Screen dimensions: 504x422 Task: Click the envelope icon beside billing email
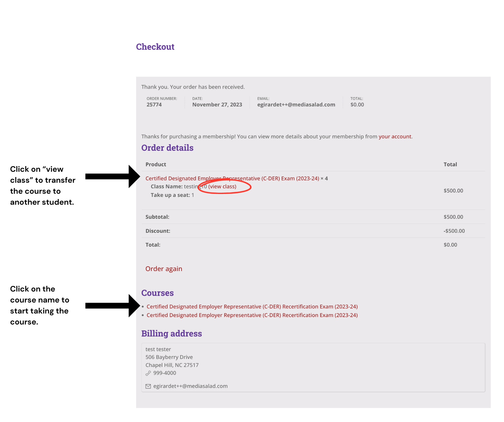[x=148, y=386]
